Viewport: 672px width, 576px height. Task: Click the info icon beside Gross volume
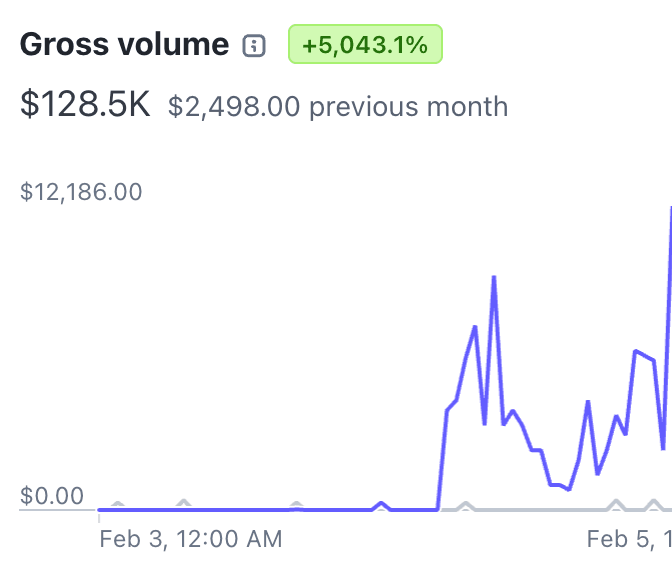pos(255,45)
